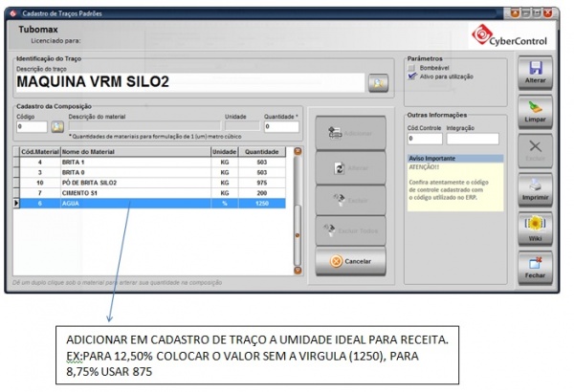Click the Nome do Material column header

(134, 152)
